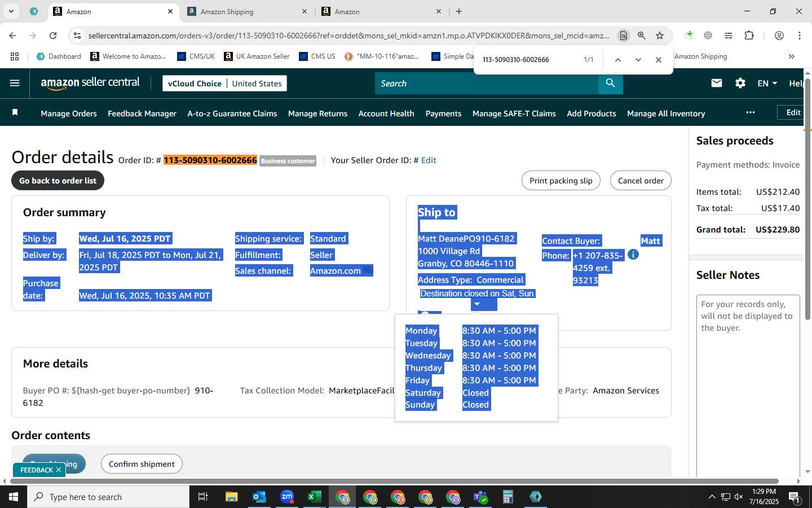Open the Dashboard bookmark
Screen dimensions: 812x508
(x=59, y=56)
